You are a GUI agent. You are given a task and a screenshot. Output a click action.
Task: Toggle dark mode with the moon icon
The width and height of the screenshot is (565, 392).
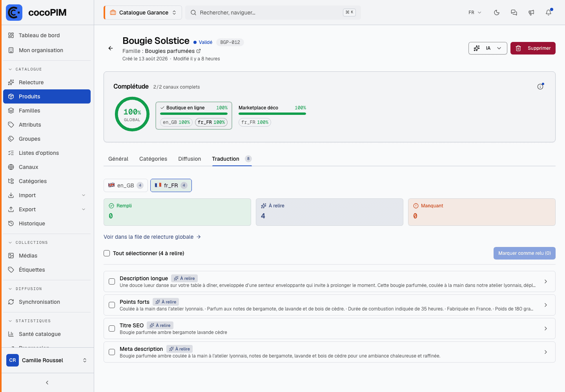(497, 13)
